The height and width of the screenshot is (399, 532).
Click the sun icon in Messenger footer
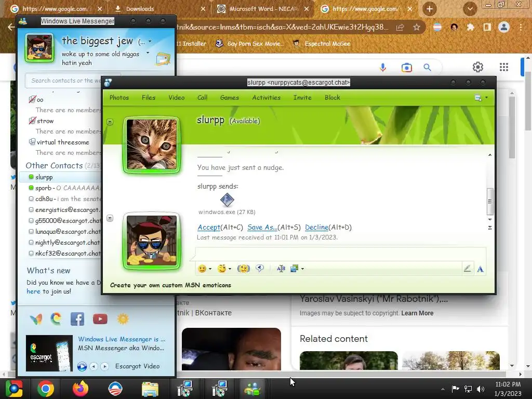point(123,319)
